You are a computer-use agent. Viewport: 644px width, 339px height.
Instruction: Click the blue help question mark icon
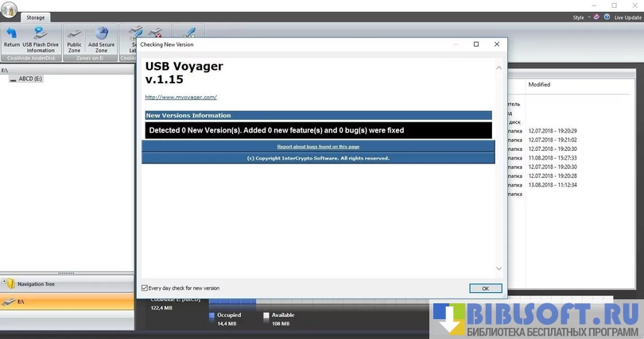[x=607, y=17]
